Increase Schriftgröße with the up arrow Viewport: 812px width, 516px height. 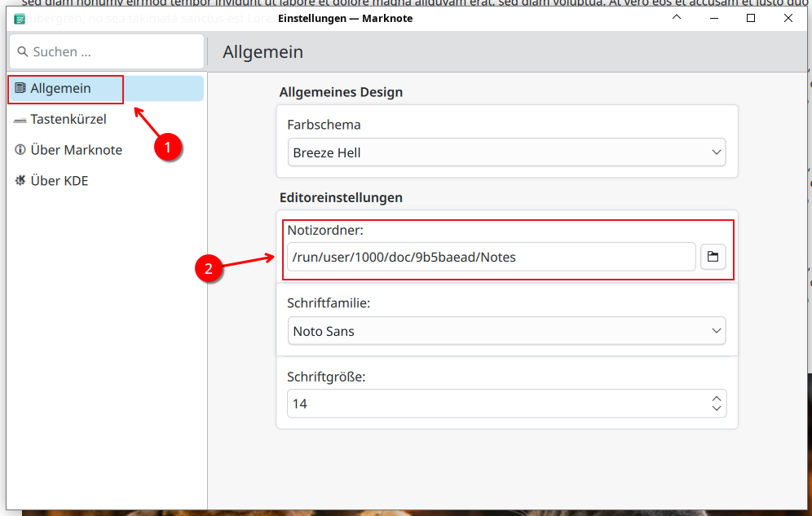(716, 399)
